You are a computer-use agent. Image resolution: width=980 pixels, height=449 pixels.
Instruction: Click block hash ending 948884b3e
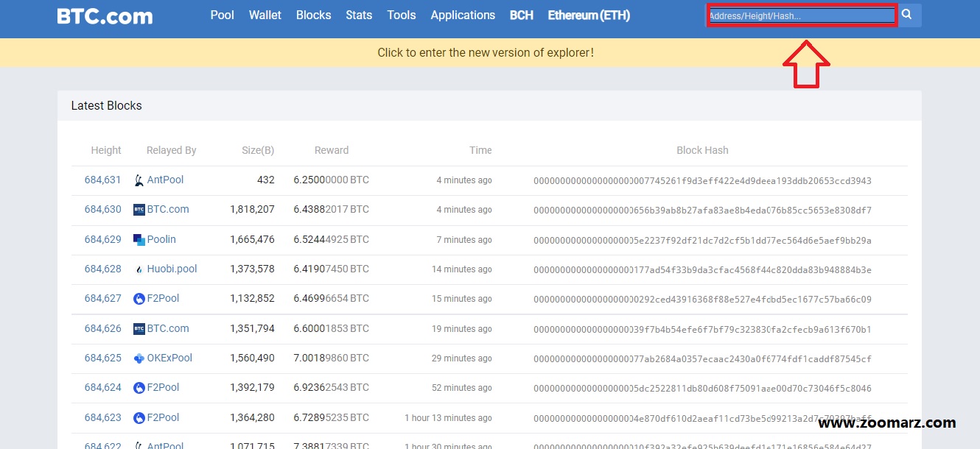702,270
